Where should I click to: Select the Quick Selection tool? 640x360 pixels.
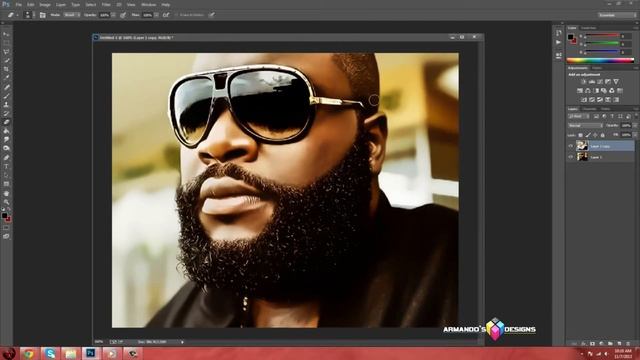[x=6, y=60]
